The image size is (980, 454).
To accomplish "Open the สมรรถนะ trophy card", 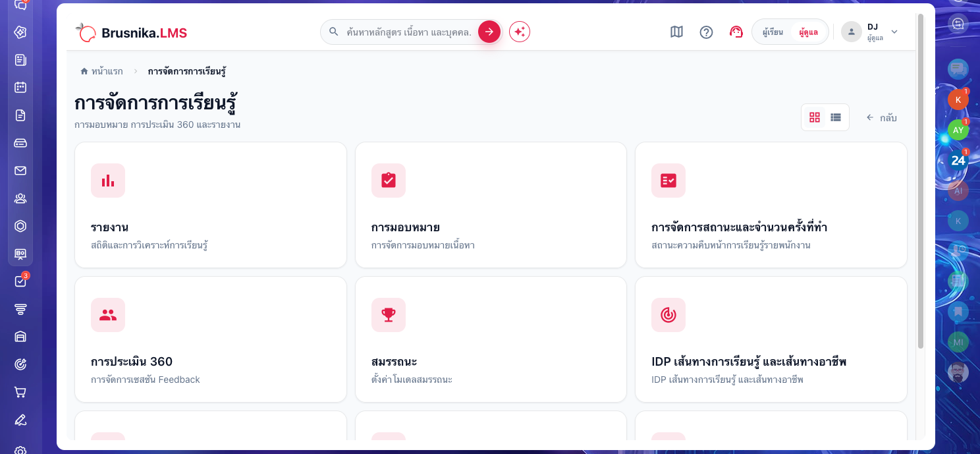I will pos(491,339).
